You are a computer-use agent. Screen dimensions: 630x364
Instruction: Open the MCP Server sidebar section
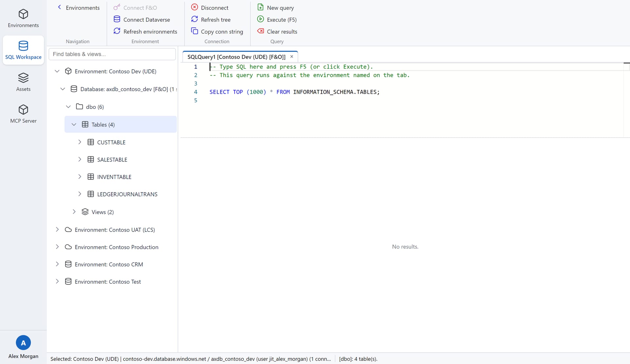tap(23, 114)
